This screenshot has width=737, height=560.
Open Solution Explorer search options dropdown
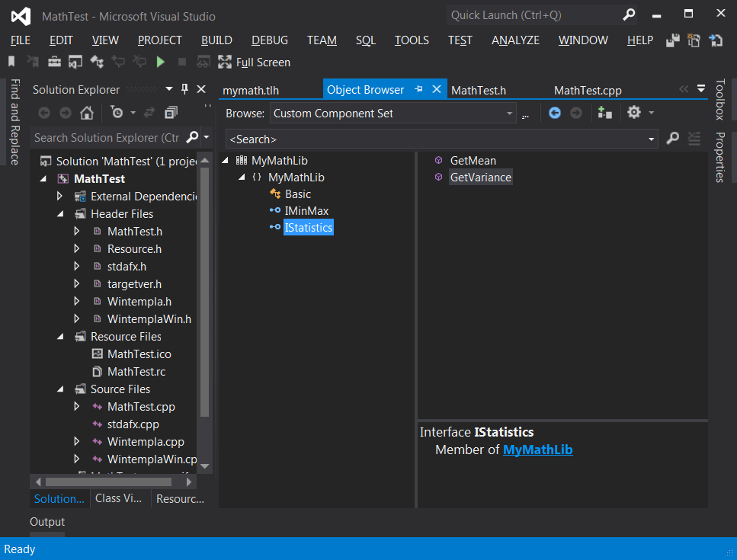(207, 137)
